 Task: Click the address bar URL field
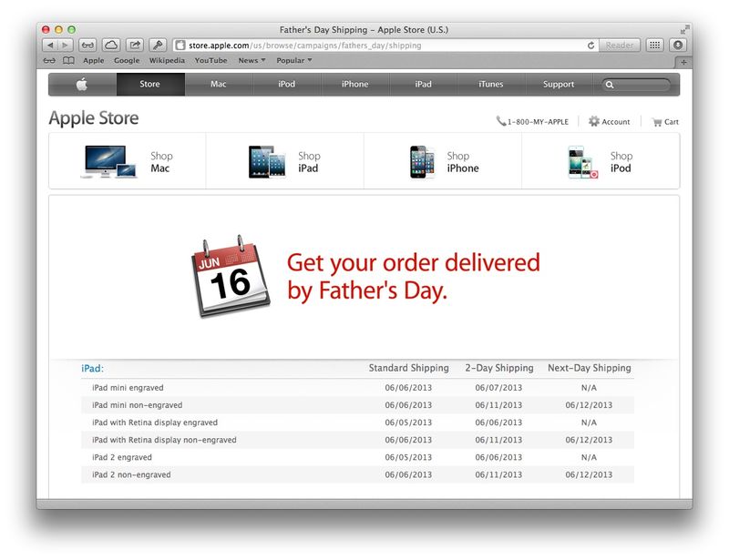pyautogui.click(x=385, y=46)
